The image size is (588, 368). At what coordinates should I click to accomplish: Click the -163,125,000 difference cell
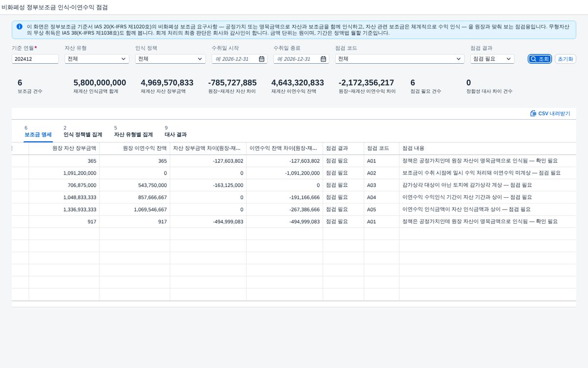tap(208, 185)
